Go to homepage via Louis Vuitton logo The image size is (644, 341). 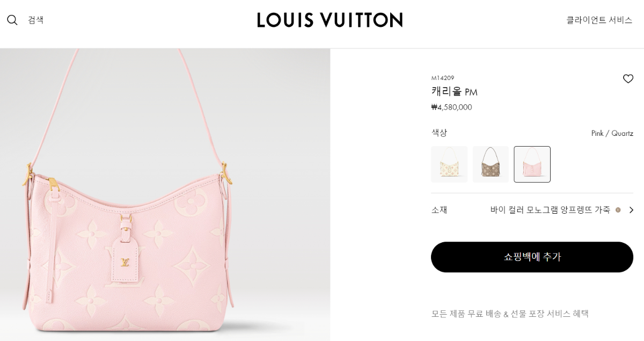330,20
